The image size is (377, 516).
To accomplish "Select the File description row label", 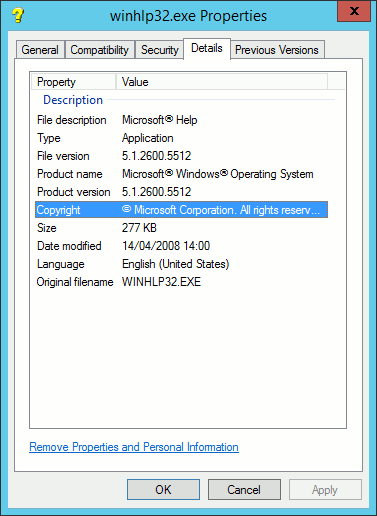I will [x=72, y=120].
